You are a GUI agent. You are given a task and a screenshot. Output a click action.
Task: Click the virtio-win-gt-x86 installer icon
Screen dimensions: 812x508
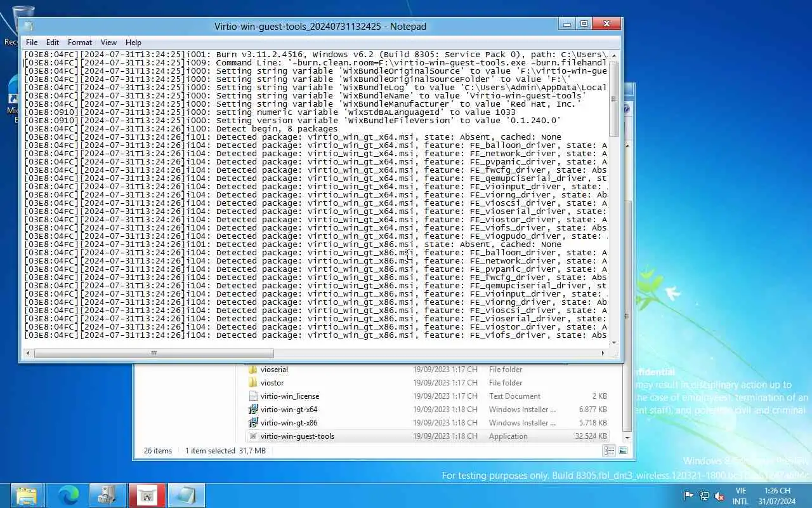pos(253,423)
